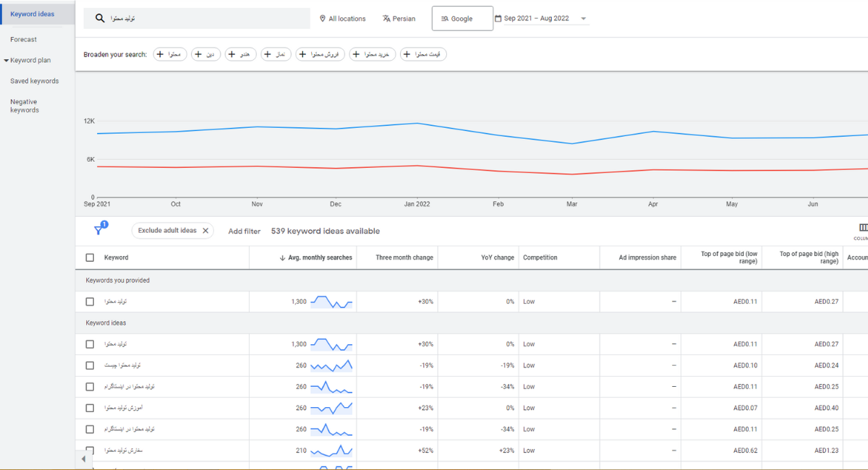
Task: Click the Sep 2021 – Aug 2022 date range
Action: point(535,19)
